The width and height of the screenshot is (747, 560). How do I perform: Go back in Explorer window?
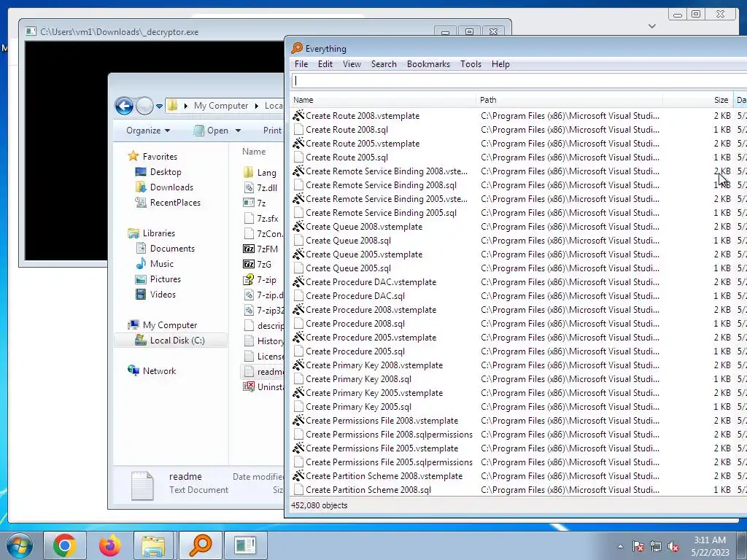tap(124, 106)
